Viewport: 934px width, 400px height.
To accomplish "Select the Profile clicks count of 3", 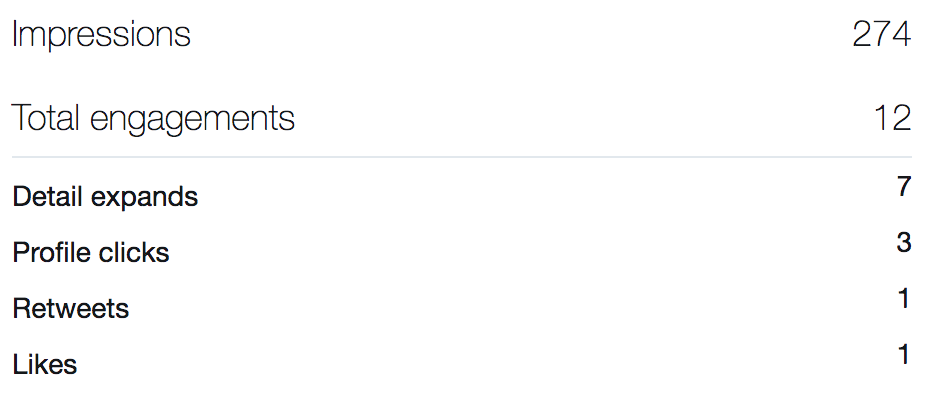I will [904, 243].
